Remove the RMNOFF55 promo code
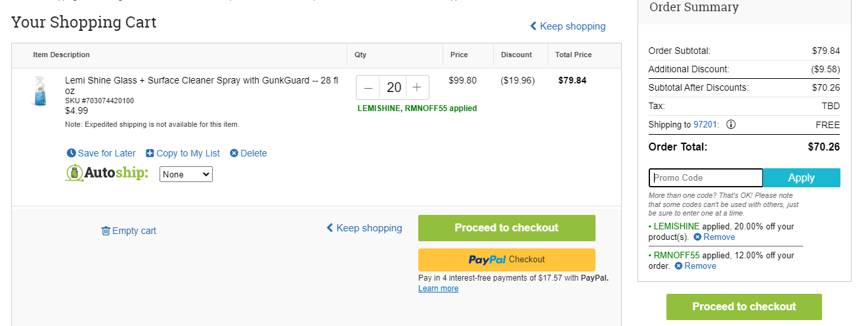 pos(695,266)
